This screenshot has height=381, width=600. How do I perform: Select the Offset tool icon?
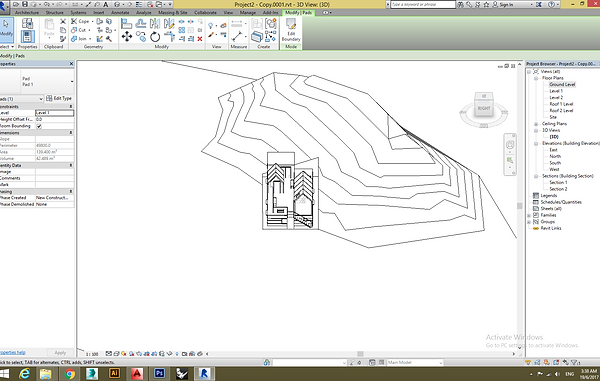(x=141, y=24)
